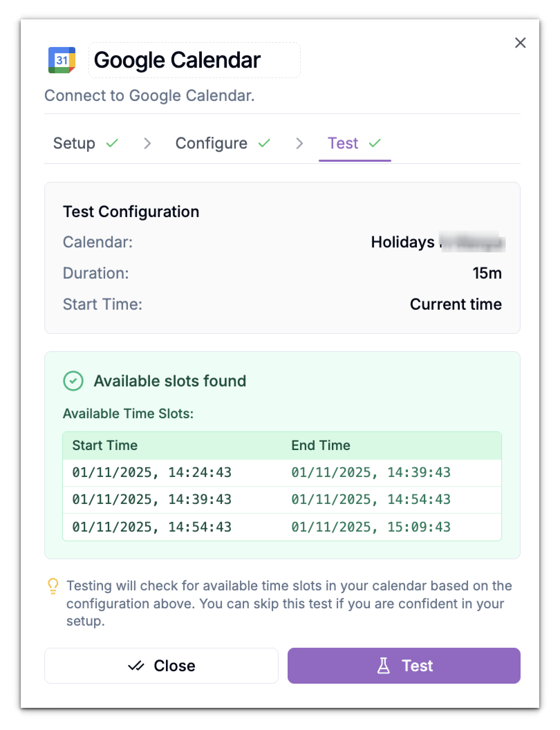The image size is (560, 730).
Task: Expand the chevron between Setup and Configure
Action: coord(148,143)
